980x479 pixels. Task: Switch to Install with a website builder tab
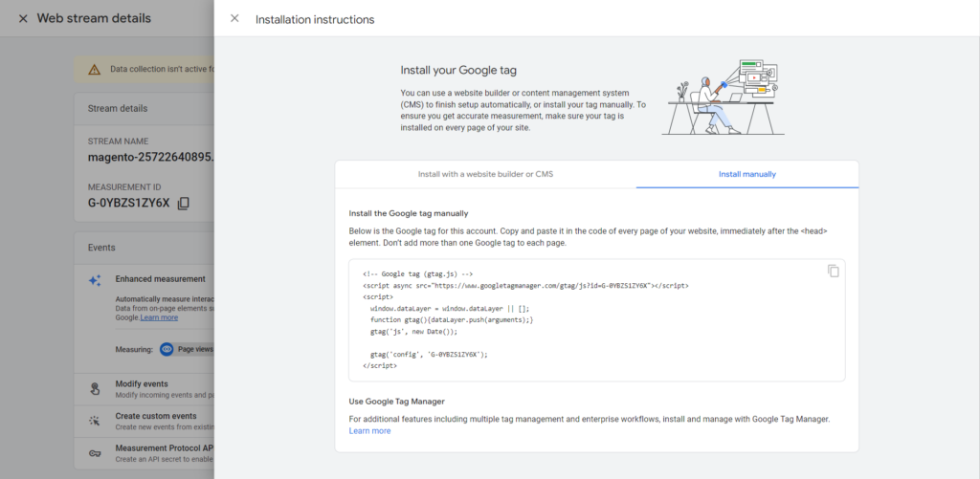coord(485,174)
